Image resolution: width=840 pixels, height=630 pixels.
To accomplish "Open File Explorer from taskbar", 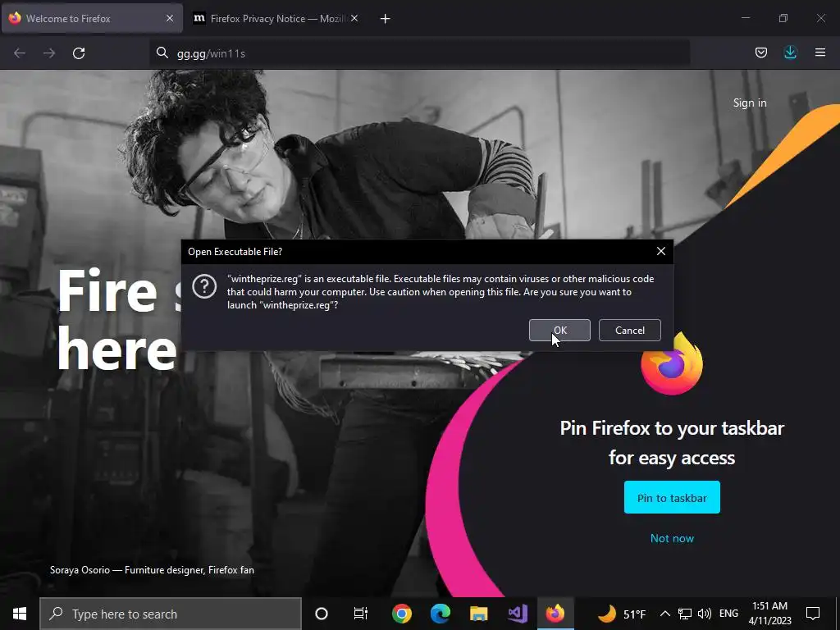I will tap(478, 614).
